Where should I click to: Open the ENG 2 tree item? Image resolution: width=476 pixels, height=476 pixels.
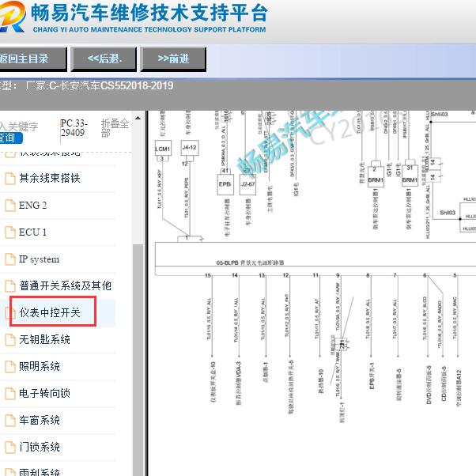(x=32, y=206)
